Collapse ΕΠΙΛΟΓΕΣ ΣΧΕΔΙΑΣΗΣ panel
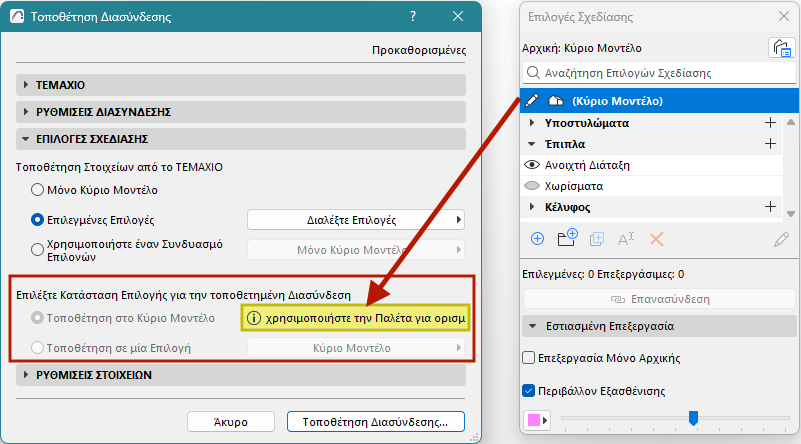 (x=241, y=139)
